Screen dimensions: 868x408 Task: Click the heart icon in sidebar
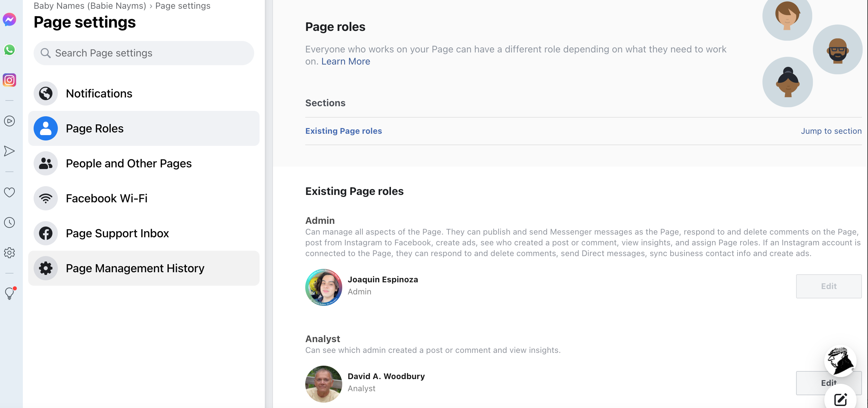9,192
